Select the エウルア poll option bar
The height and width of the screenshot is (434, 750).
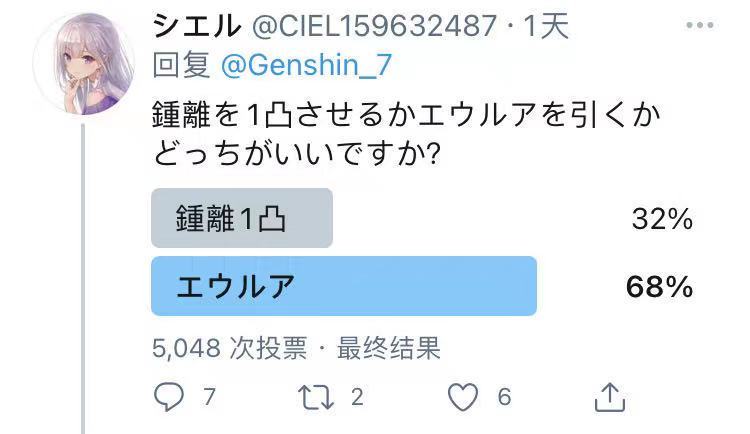coord(343,287)
